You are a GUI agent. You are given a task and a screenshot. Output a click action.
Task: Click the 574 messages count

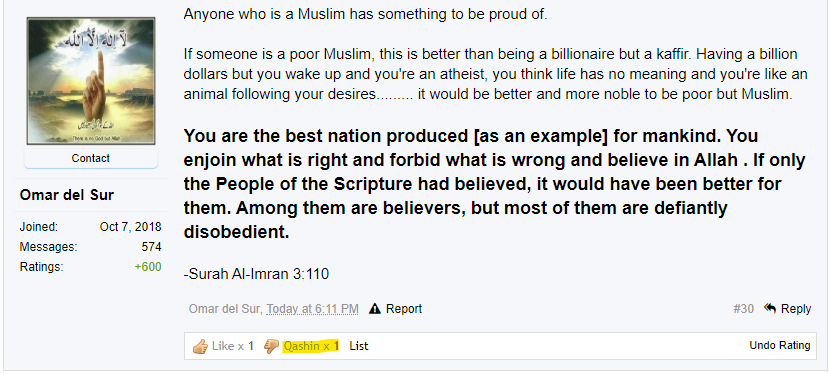point(151,247)
